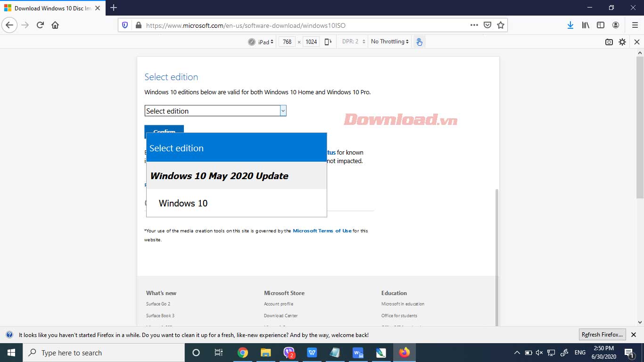Open the No Throttling dropdown
The image size is (644, 362).
[x=390, y=41]
